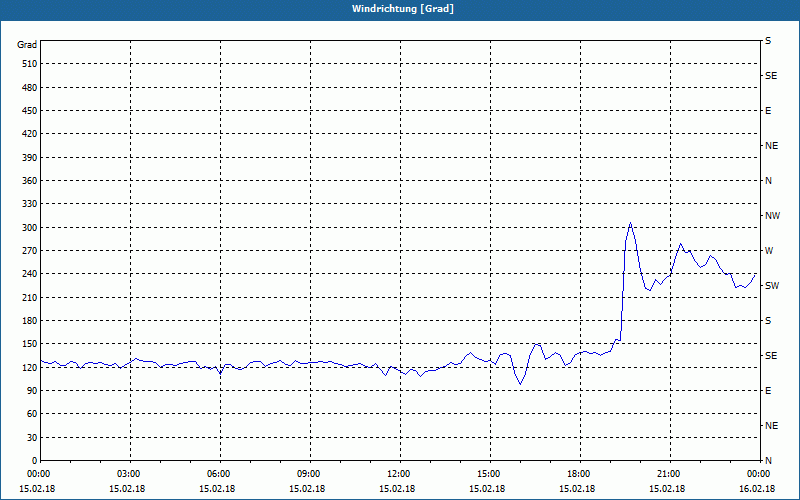Pick the 270 y-axis label
The image size is (800, 500).
click(30, 251)
